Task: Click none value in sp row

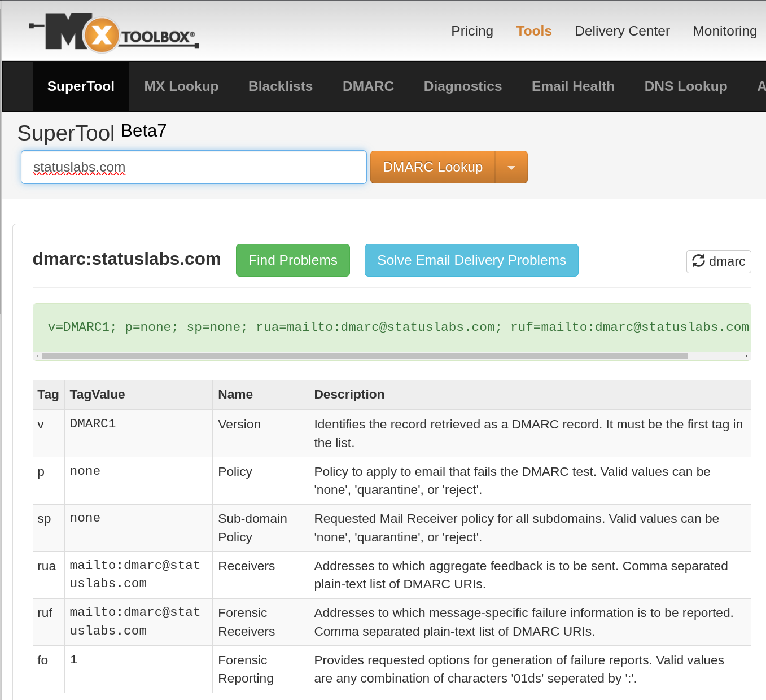Action: pos(138,528)
